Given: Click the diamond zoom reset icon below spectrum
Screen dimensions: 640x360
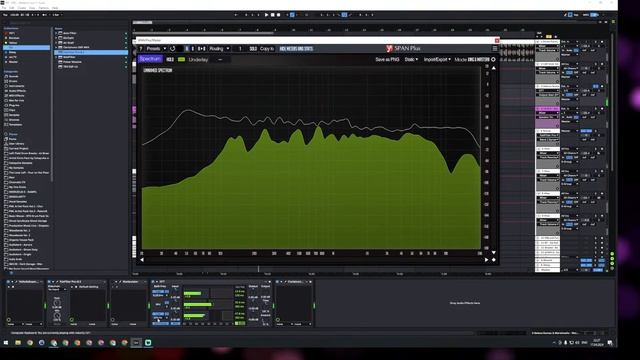Looking at the screenshot, I should click(x=493, y=260).
